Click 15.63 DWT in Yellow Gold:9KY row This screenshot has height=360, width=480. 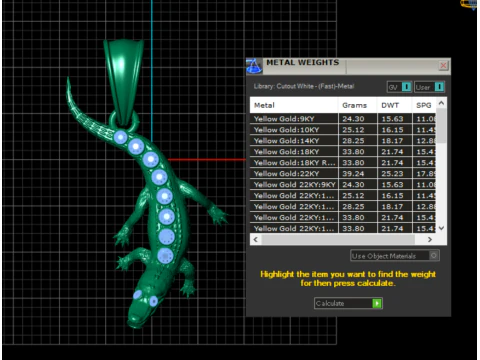click(392, 119)
